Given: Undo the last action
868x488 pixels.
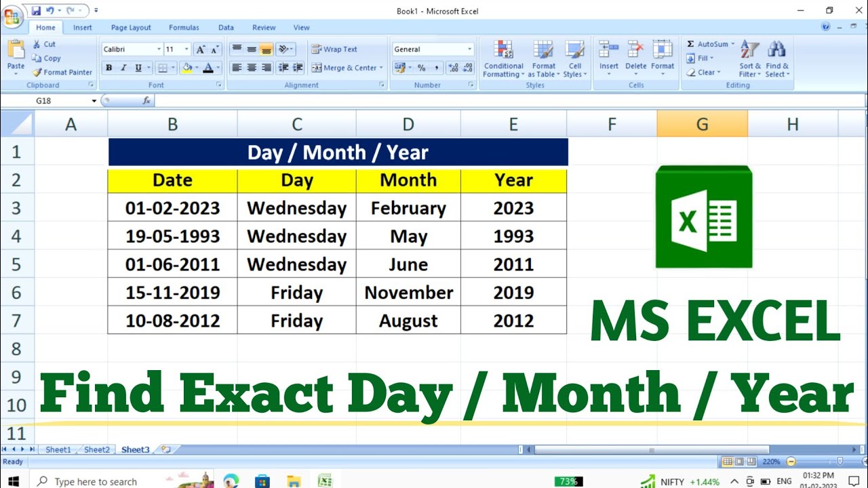Looking at the screenshot, I should click(x=50, y=11).
